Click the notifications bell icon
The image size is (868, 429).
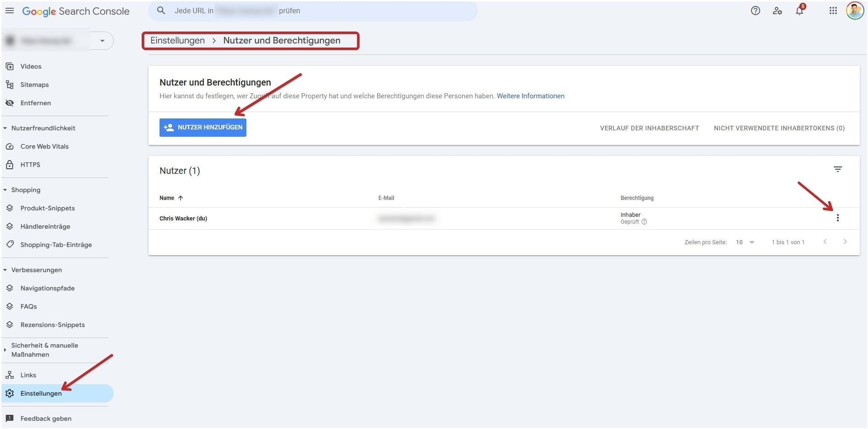[x=799, y=11]
